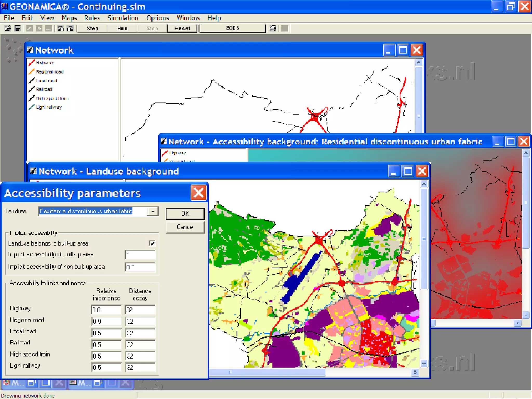
Task: Open the Rules menu
Action: (x=92, y=18)
